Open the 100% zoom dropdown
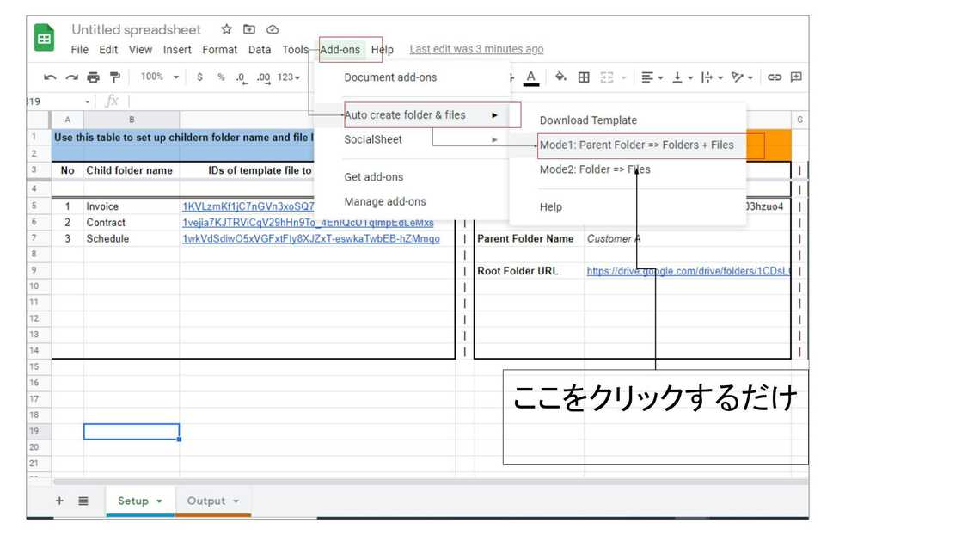Image resolution: width=980 pixels, height=535 pixels. pyautogui.click(x=160, y=77)
